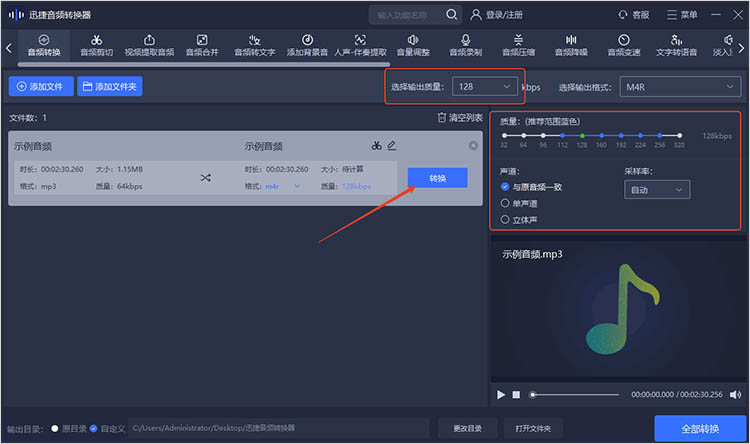Open the 音频变速 (speed change) tool

click(624, 45)
